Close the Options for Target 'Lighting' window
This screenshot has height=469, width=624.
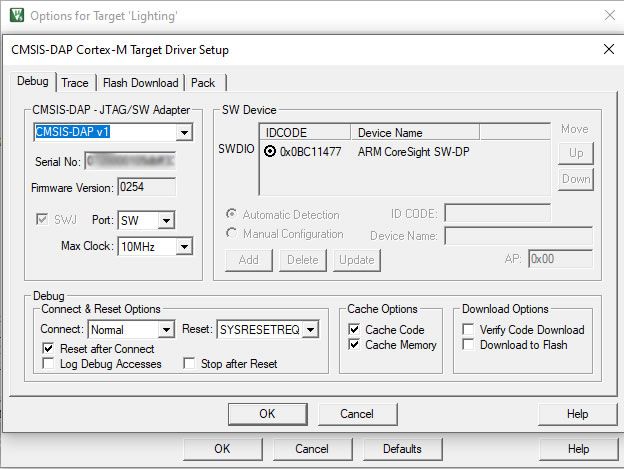tap(610, 16)
